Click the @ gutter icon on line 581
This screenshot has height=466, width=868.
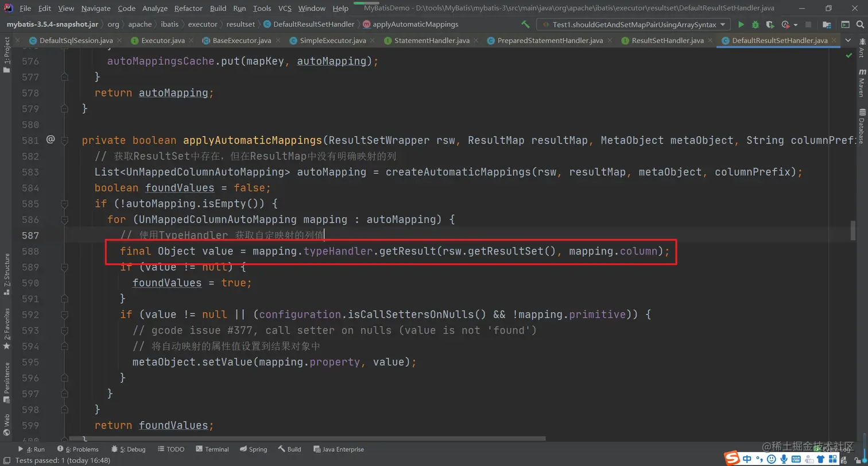point(51,140)
